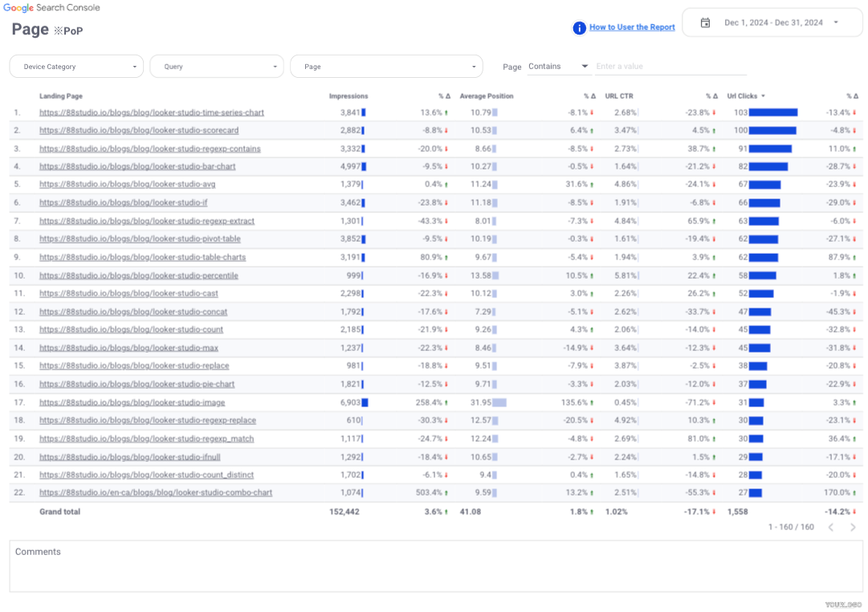
Task: Go to next page of results
Action: (853, 528)
